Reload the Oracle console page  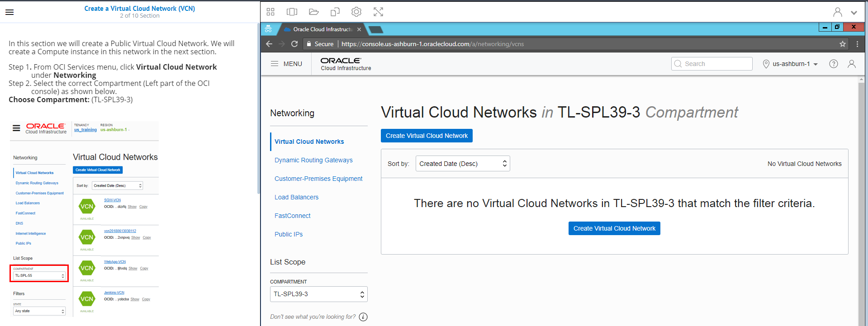[x=294, y=44]
